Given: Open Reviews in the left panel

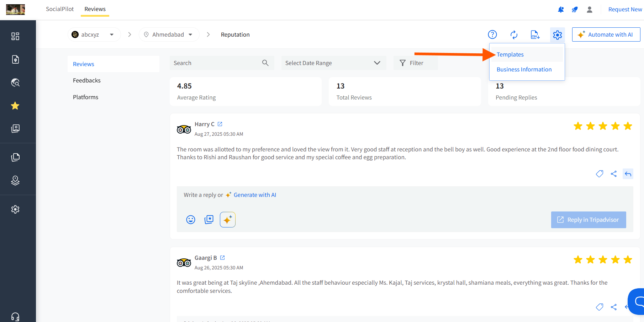Looking at the screenshot, I should point(114,64).
